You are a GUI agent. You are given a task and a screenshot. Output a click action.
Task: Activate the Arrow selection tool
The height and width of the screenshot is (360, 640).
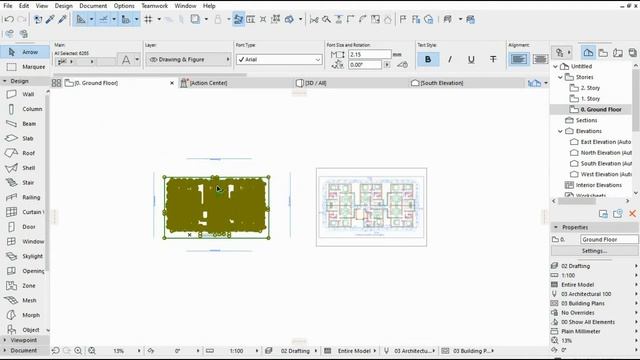pos(24,52)
